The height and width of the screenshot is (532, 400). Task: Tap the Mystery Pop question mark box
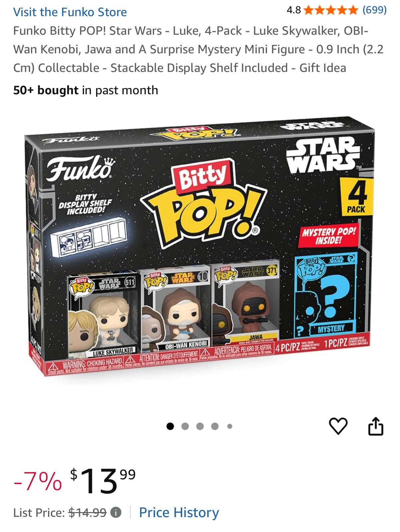326,296
